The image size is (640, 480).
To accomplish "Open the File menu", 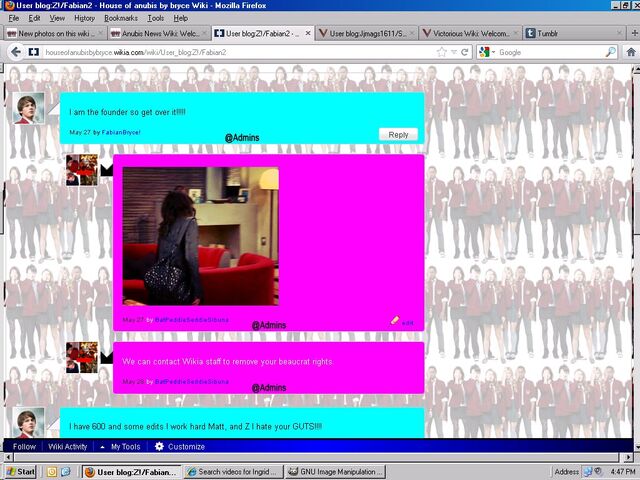I will 13,18.
